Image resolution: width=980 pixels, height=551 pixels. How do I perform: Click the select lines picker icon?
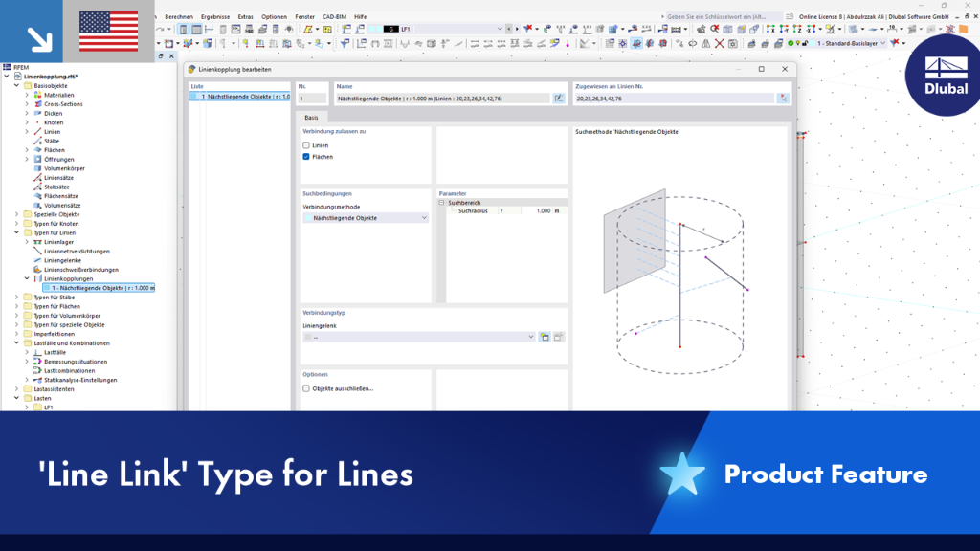[x=783, y=99]
